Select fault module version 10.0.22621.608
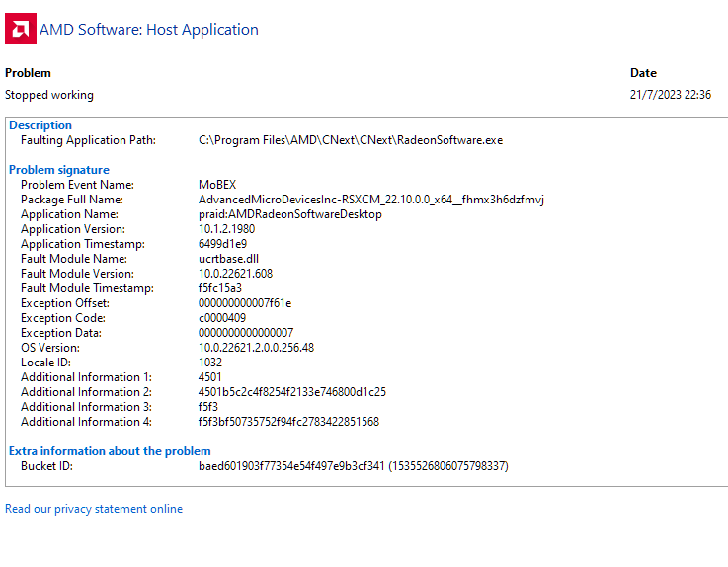The height and width of the screenshot is (567, 728). [x=235, y=274]
